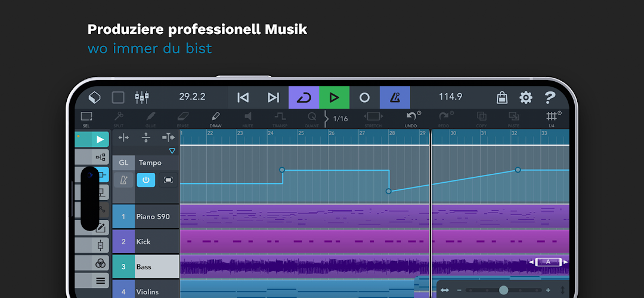Tap the zoom plus button
Screen dimensions: 644x298
[548, 290]
